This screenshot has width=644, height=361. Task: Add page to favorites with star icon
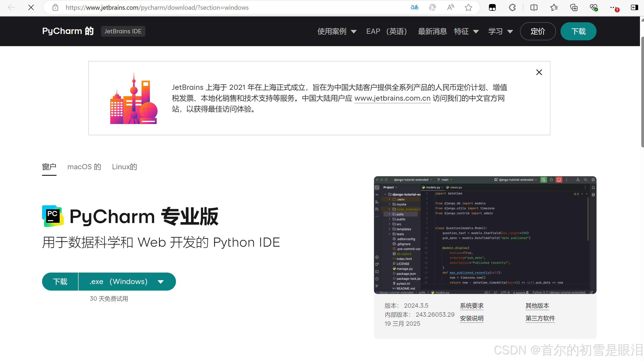[468, 7]
